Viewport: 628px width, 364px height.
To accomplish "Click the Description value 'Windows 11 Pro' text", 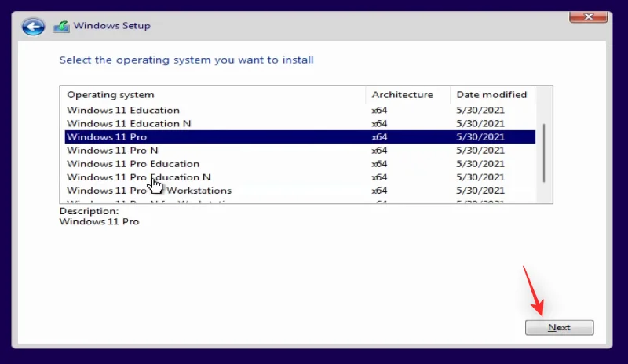I will pyautogui.click(x=100, y=221).
